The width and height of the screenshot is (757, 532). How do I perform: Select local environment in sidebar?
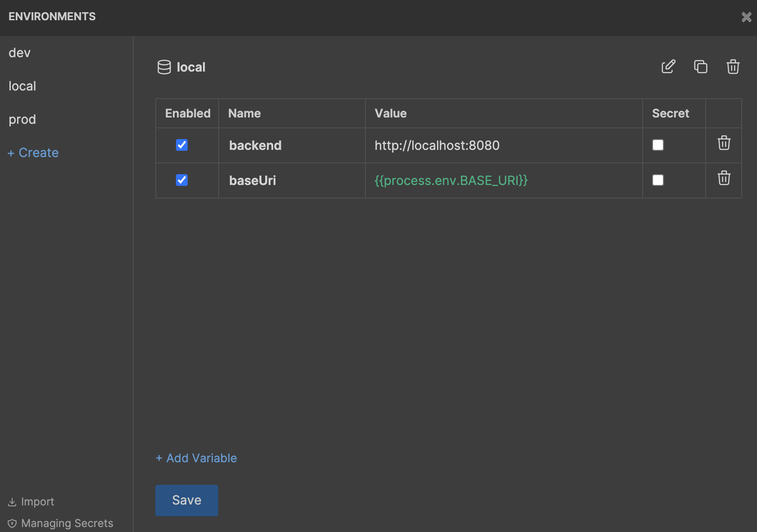click(23, 86)
